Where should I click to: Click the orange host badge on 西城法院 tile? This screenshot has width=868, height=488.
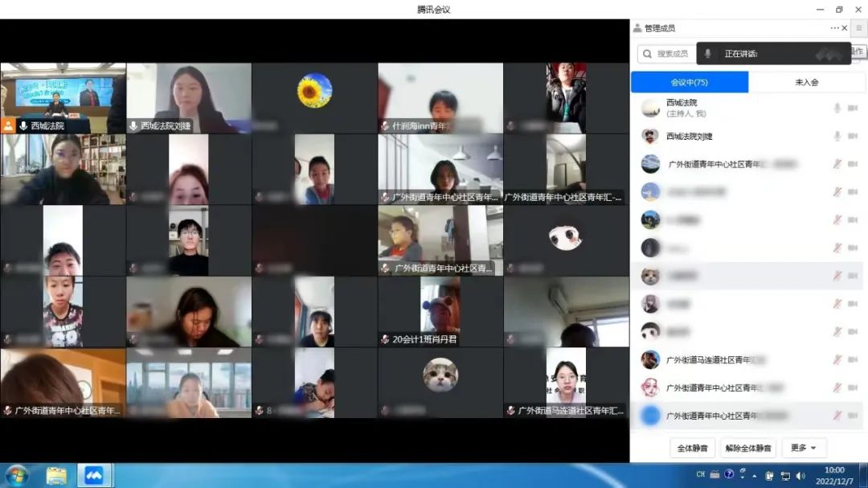tap(8, 125)
